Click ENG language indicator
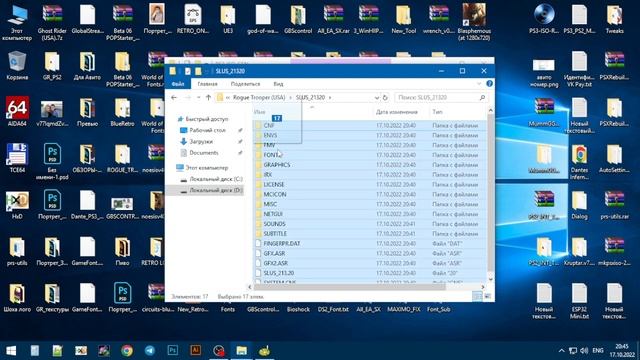 click(598, 351)
